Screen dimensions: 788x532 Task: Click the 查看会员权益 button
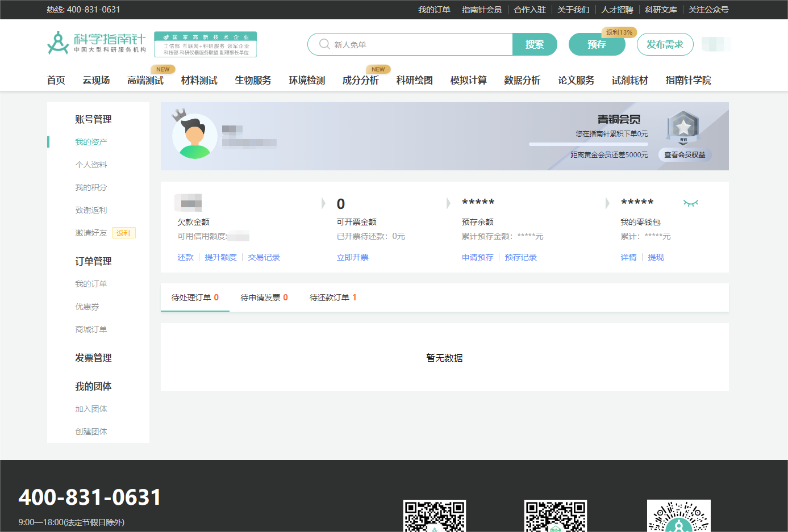click(685, 154)
